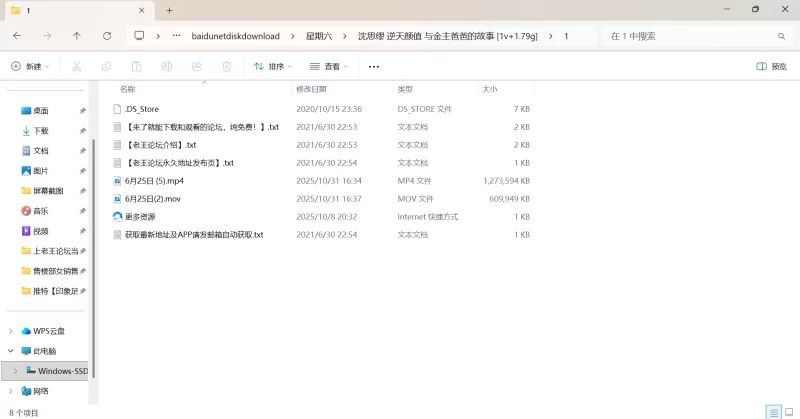Sort by the 大小 column header
This screenshot has width=800, height=419.
click(490, 89)
